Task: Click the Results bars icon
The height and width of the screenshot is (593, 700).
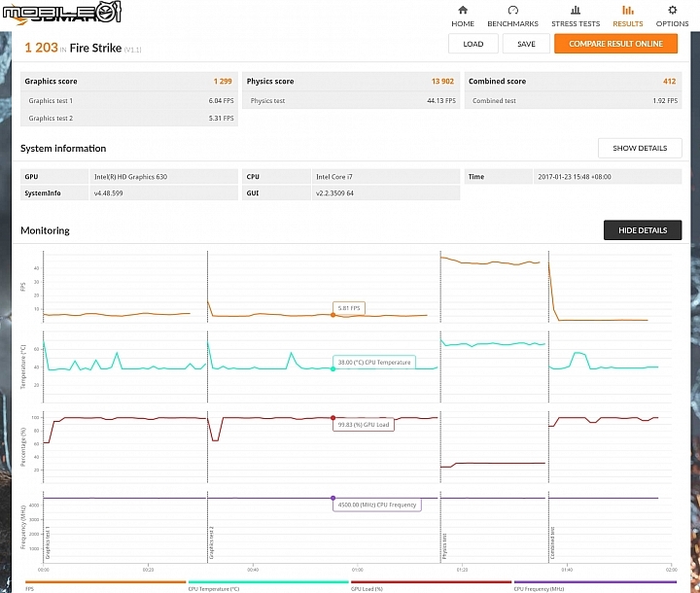Action: tap(628, 10)
